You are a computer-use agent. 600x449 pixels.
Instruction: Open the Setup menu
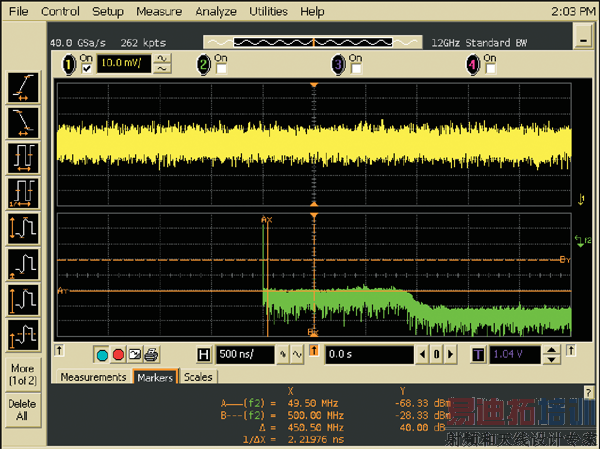(x=108, y=11)
